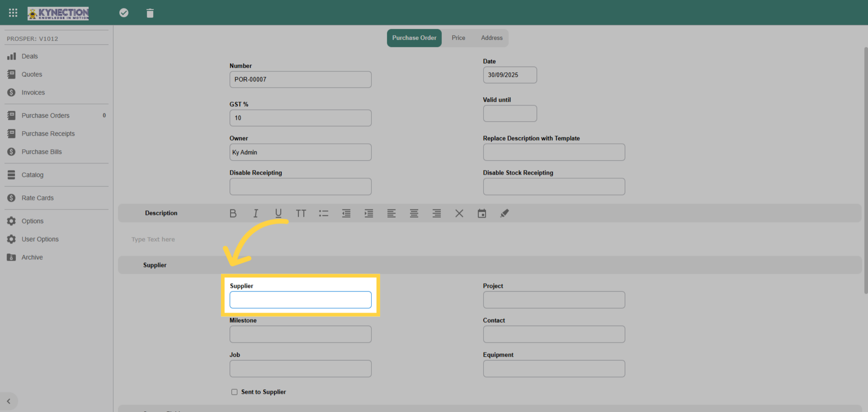Image resolution: width=868 pixels, height=412 pixels.
Task: Click the vertical page scrollbar
Action: click(865, 170)
